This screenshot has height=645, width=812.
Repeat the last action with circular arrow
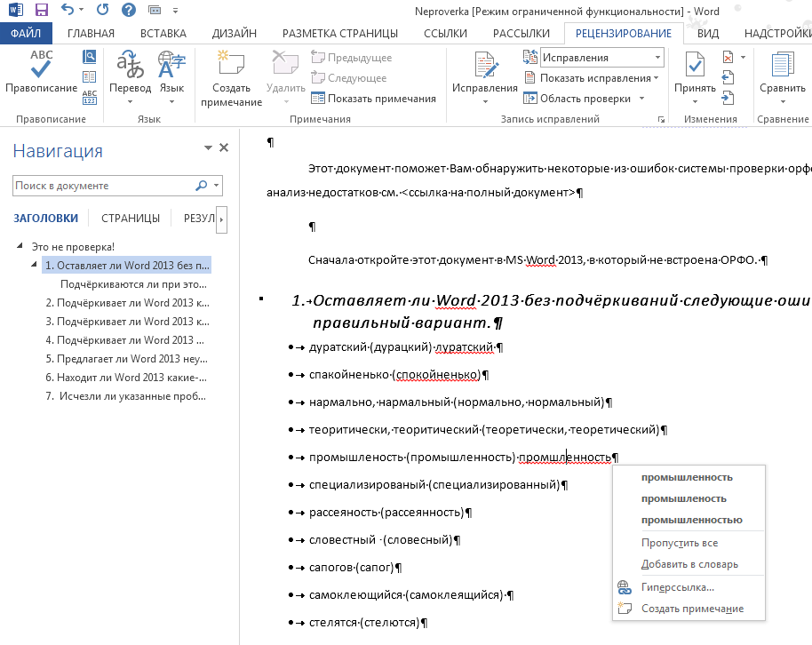[102, 9]
